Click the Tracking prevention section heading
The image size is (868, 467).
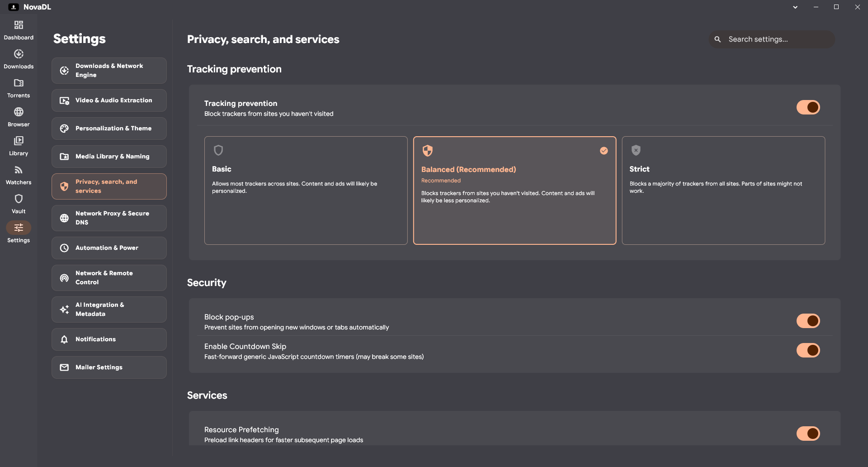point(234,69)
